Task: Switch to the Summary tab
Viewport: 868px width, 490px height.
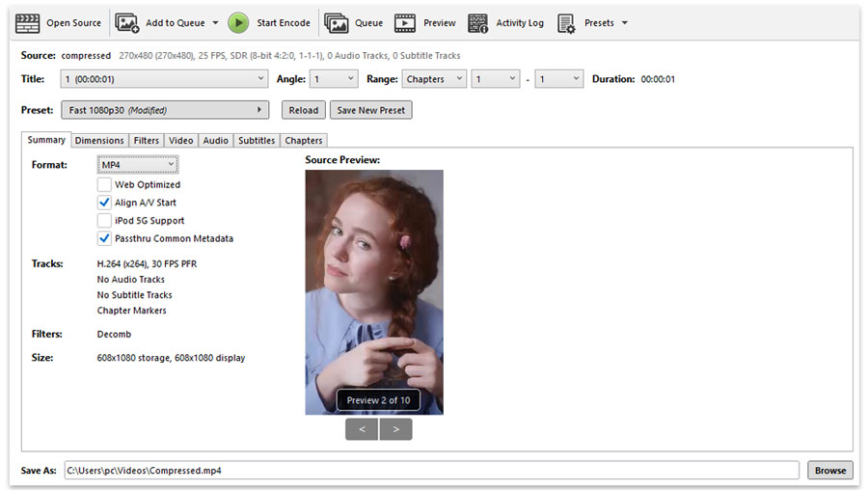Action: [46, 140]
